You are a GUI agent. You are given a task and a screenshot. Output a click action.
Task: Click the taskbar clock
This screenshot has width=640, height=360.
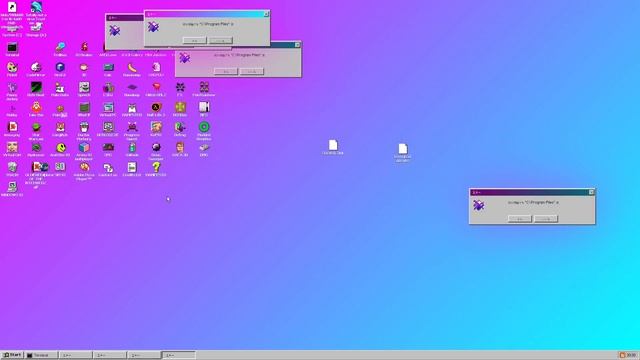(631, 355)
